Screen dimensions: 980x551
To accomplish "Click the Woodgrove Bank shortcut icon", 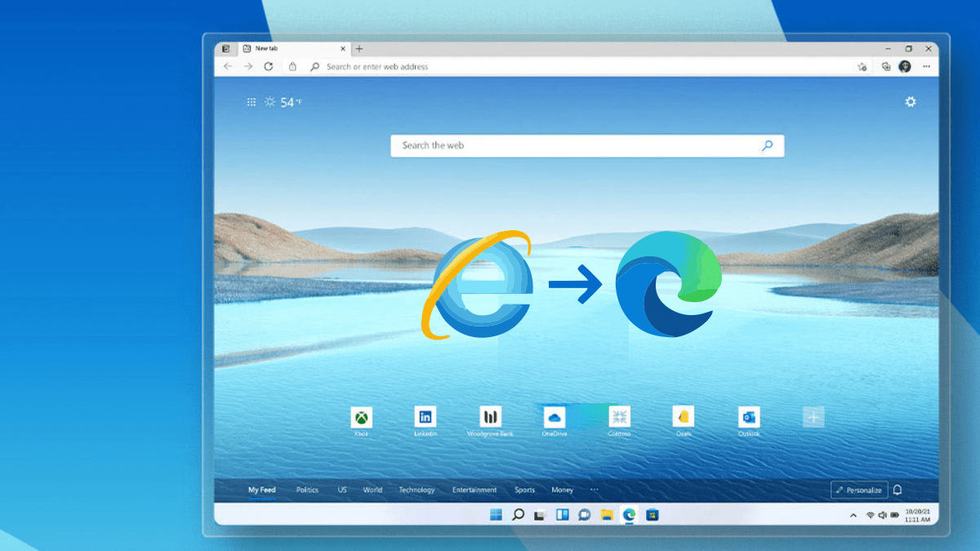I will click(490, 417).
